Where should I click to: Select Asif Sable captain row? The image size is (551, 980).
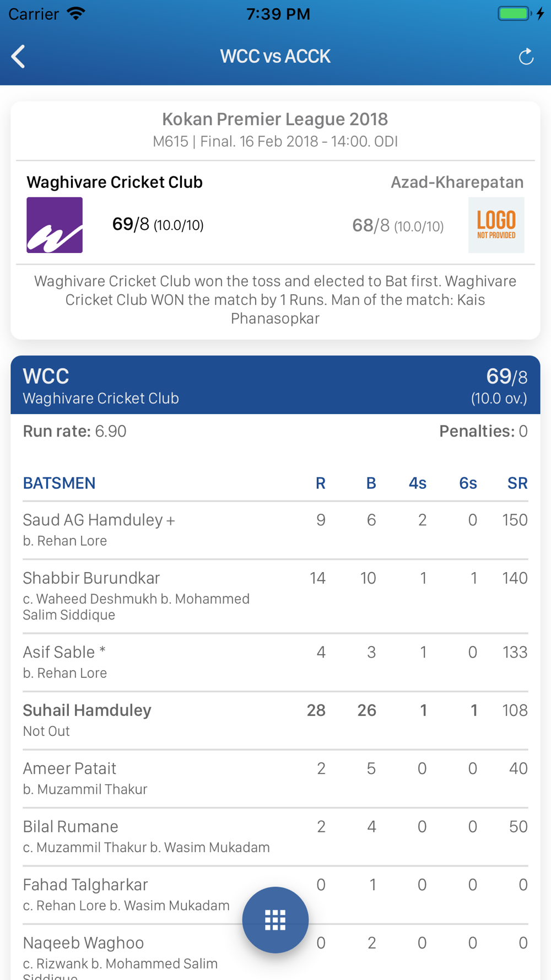pos(275,663)
